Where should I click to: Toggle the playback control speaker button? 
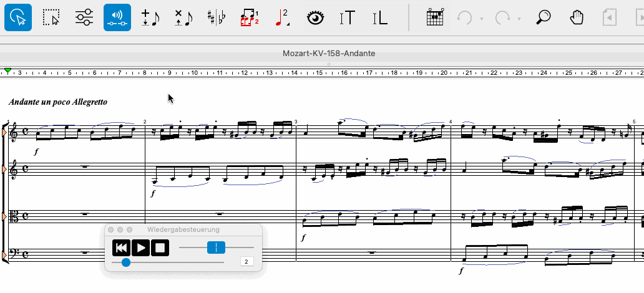pos(117,17)
